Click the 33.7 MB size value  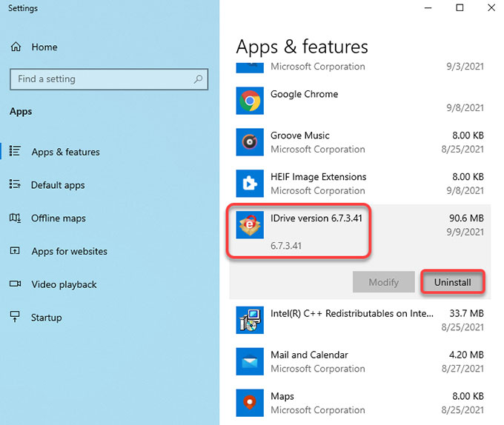pyautogui.click(x=466, y=313)
